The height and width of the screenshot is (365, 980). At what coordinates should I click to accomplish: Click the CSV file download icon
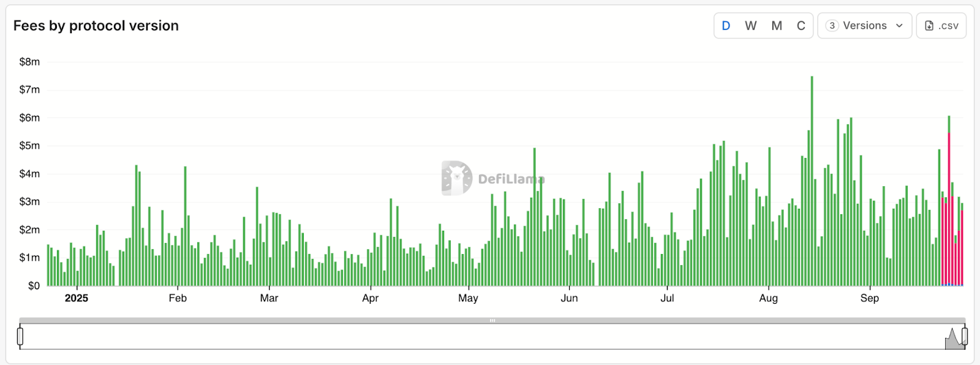click(929, 26)
